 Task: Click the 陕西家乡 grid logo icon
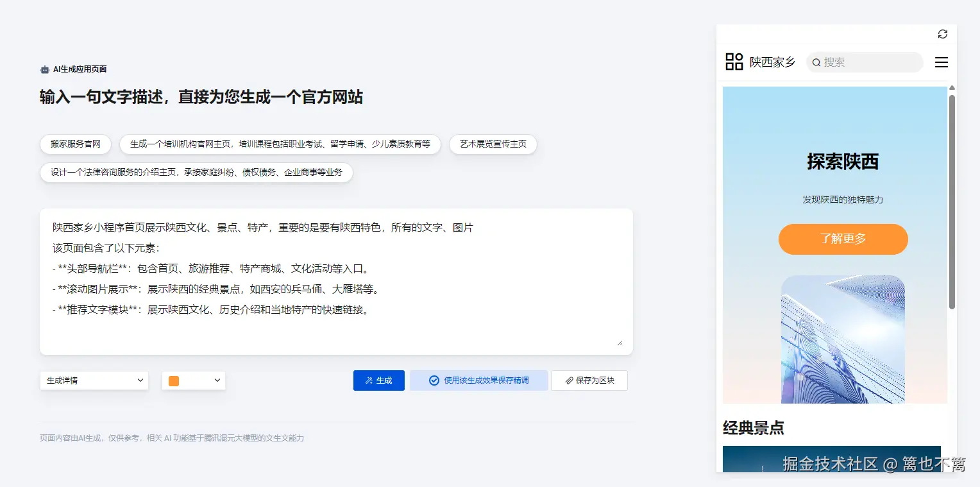pyautogui.click(x=734, y=62)
